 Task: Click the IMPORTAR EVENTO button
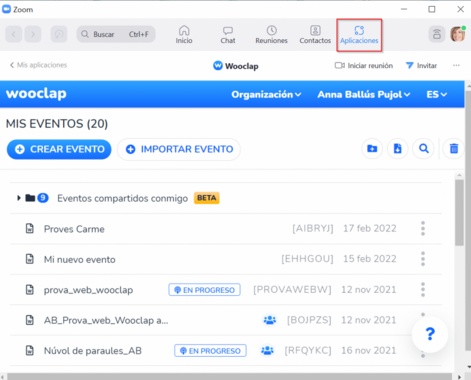pyautogui.click(x=179, y=149)
